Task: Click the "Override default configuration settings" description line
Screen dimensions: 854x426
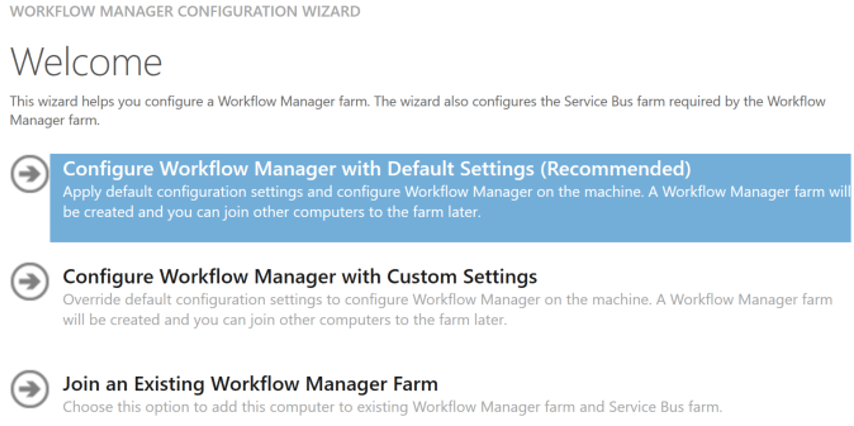Action: (x=447, y=299)
